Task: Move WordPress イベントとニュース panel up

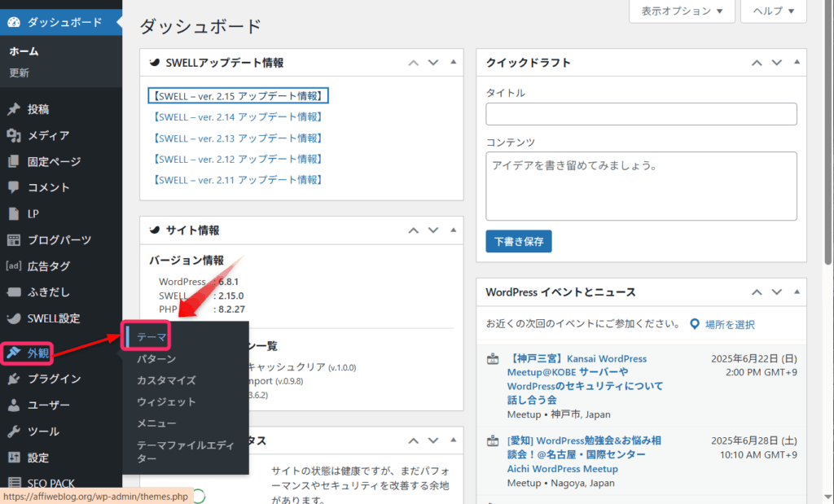Action: (x=757, y=291)
